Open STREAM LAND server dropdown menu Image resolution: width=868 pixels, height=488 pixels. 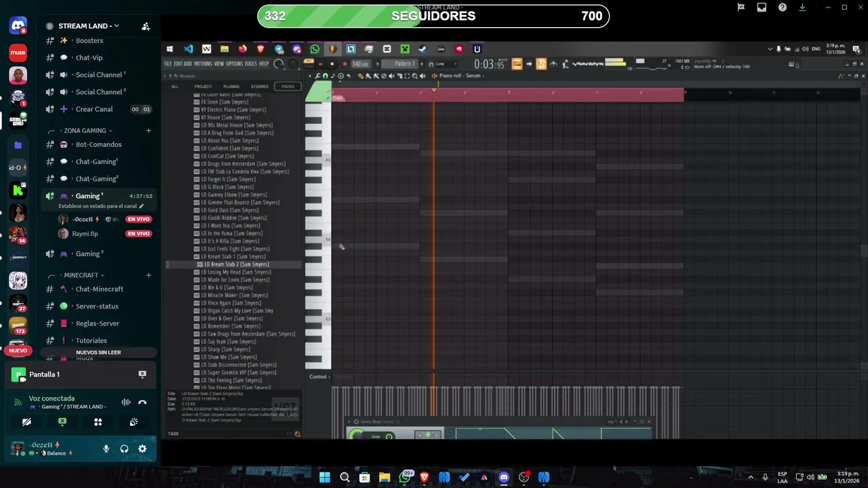[x=88, y=26]
